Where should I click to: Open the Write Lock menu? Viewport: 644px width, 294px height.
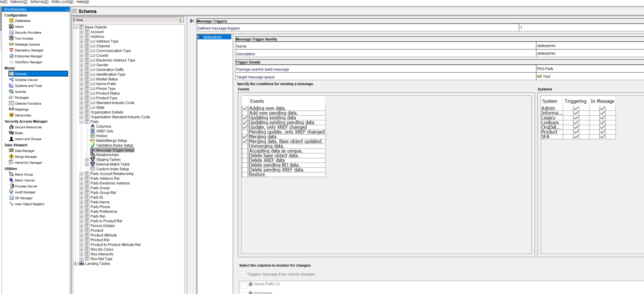pos(63,2)
